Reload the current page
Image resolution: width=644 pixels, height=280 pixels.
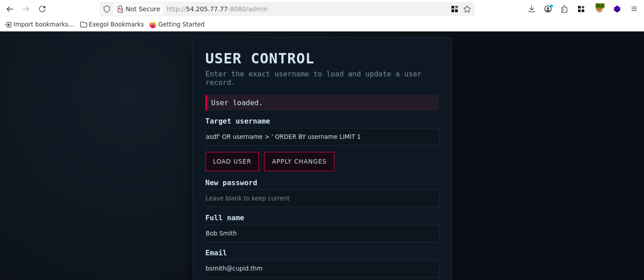(42, 9)
